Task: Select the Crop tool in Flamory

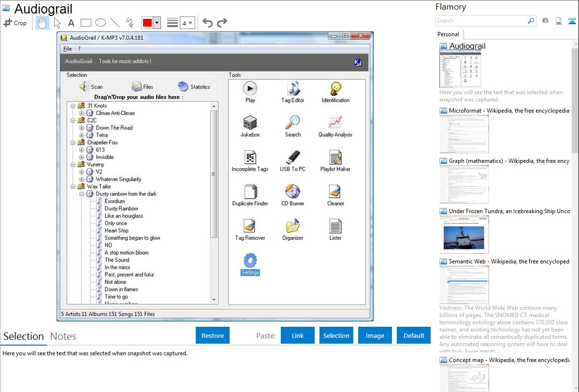Action: (x=15, y=23)
